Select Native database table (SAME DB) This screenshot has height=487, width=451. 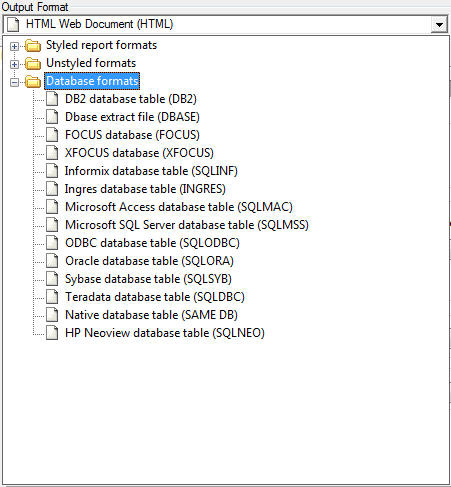pos(151,315)
